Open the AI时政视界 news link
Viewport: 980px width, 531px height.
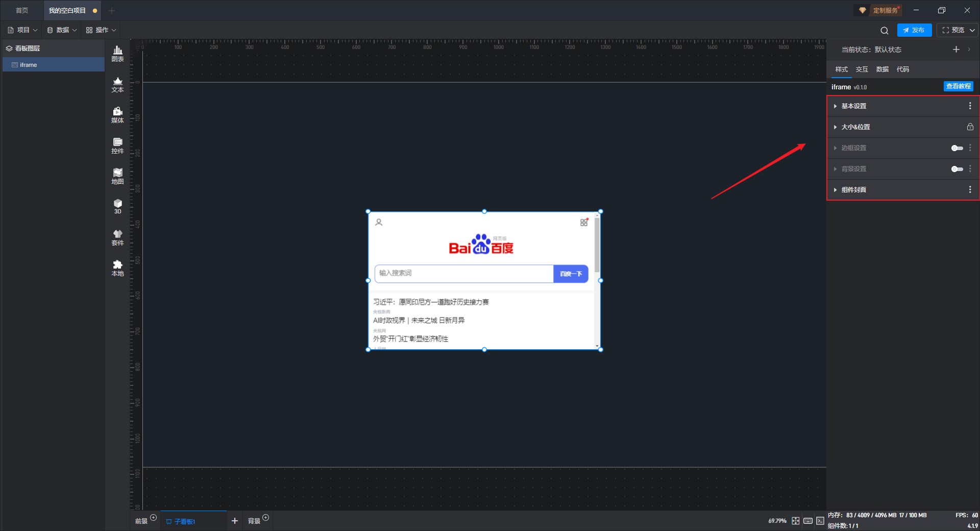coord(419,320)
